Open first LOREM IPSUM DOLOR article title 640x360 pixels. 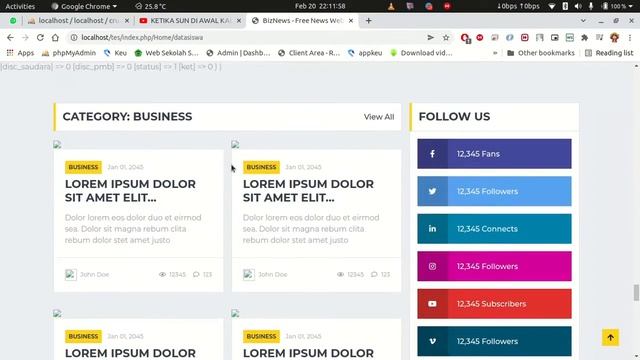tap(130, 191)
